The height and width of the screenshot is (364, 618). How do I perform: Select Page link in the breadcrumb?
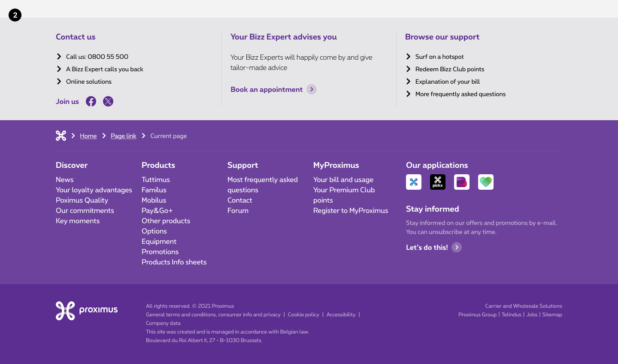[123, 136]
